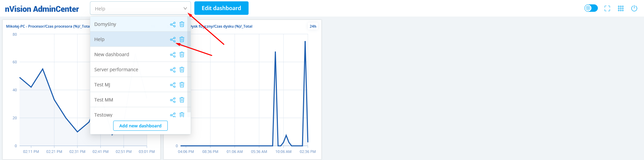Share the Server performance dashboard
The image size is (644, 160).
click(x=173, y=70)
